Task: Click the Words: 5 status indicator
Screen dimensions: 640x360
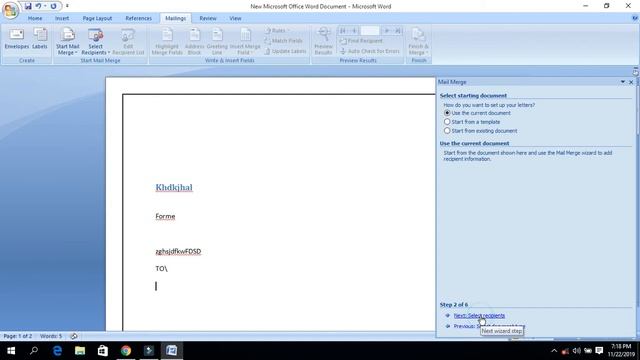Action: pyautogui.click(x=51, y=336)
